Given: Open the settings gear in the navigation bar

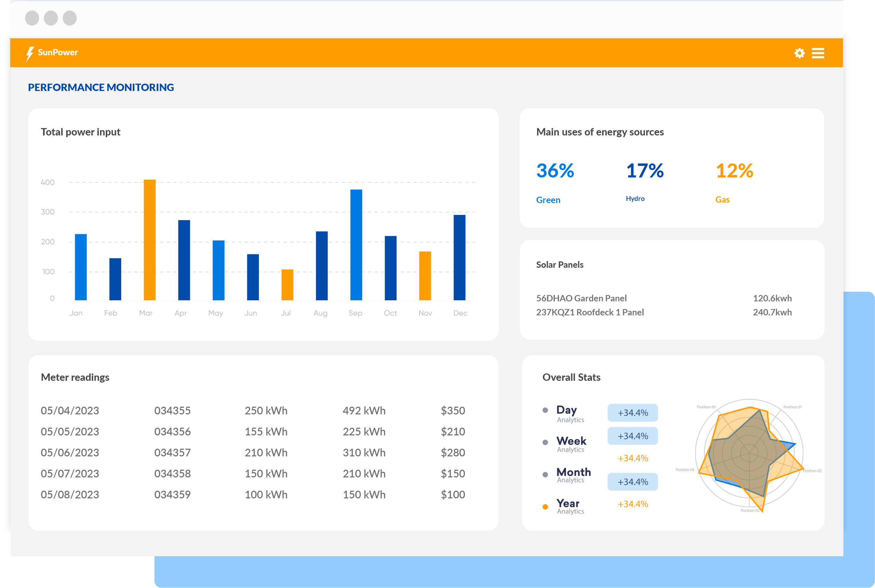Looking at the screenshot, I should [799, 53].
